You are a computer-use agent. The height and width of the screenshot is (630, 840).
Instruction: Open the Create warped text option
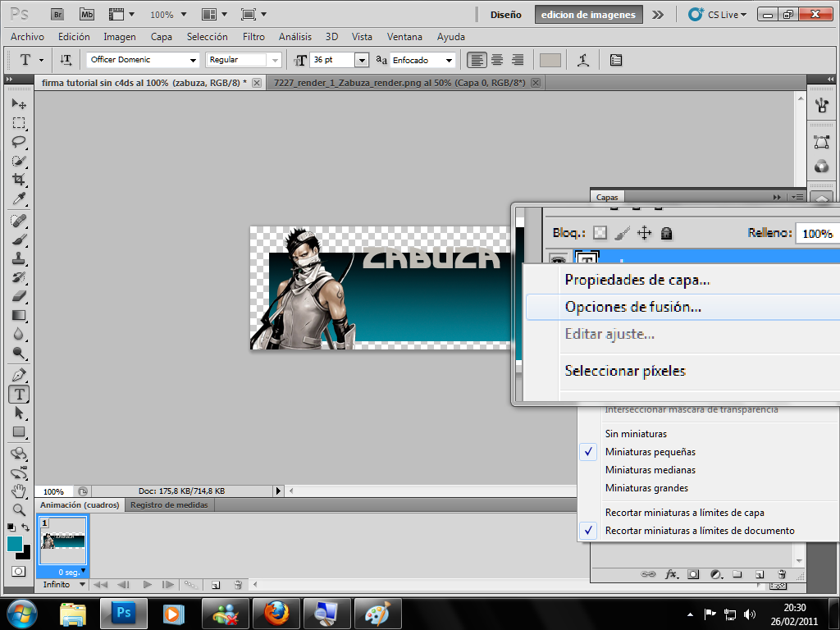[583, 60]
